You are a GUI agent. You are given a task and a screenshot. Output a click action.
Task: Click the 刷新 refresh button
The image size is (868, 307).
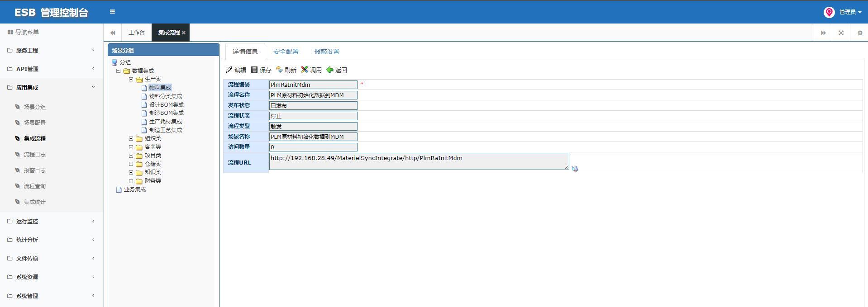[286, 70]
